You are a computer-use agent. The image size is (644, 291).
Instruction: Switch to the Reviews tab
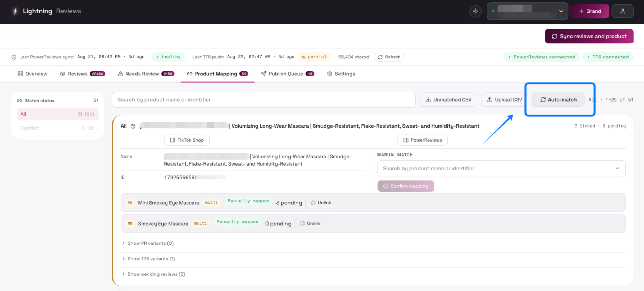pos(83,74)
